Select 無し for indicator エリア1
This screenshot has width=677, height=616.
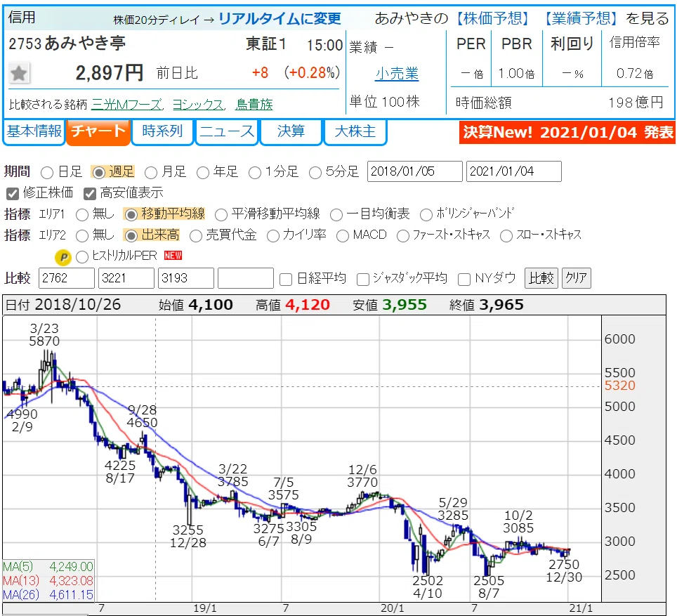[x=82, y=214]
